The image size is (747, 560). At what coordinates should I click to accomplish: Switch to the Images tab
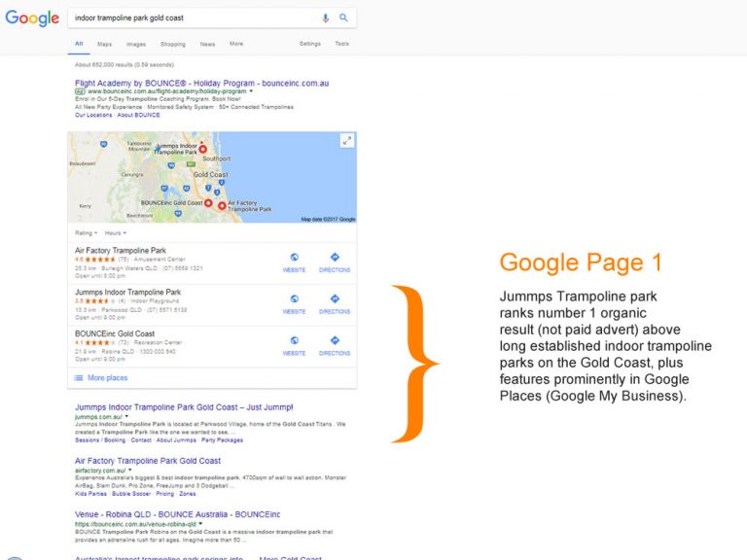[x=136, y=44]
